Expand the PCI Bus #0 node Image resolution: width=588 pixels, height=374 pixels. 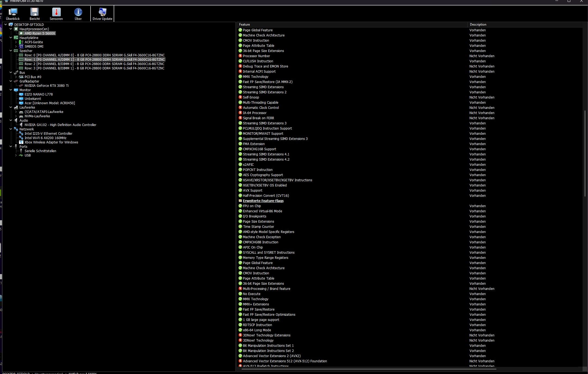coord(16,77)
